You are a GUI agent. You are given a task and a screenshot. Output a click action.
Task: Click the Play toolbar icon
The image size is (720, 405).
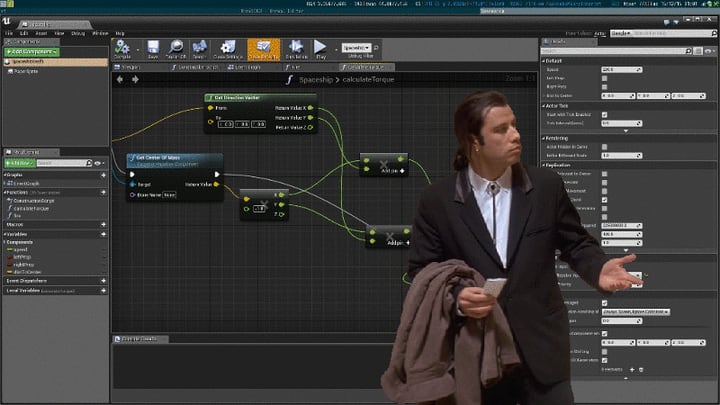coord(320,47)
